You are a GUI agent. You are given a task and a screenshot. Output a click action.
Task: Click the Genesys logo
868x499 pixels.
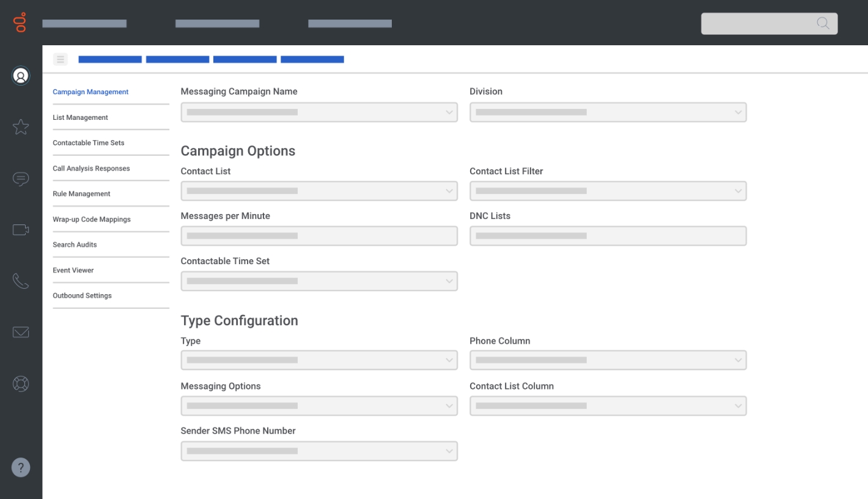19,23
